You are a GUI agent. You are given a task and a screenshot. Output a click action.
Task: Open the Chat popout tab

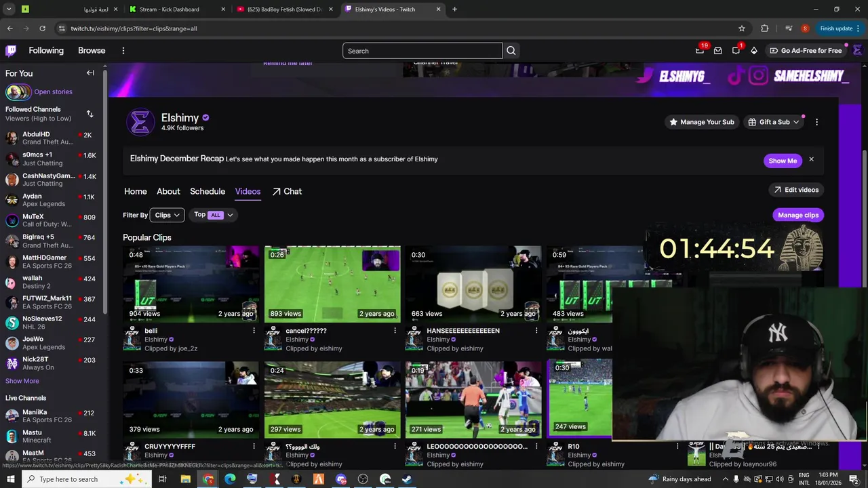point(287,191)
